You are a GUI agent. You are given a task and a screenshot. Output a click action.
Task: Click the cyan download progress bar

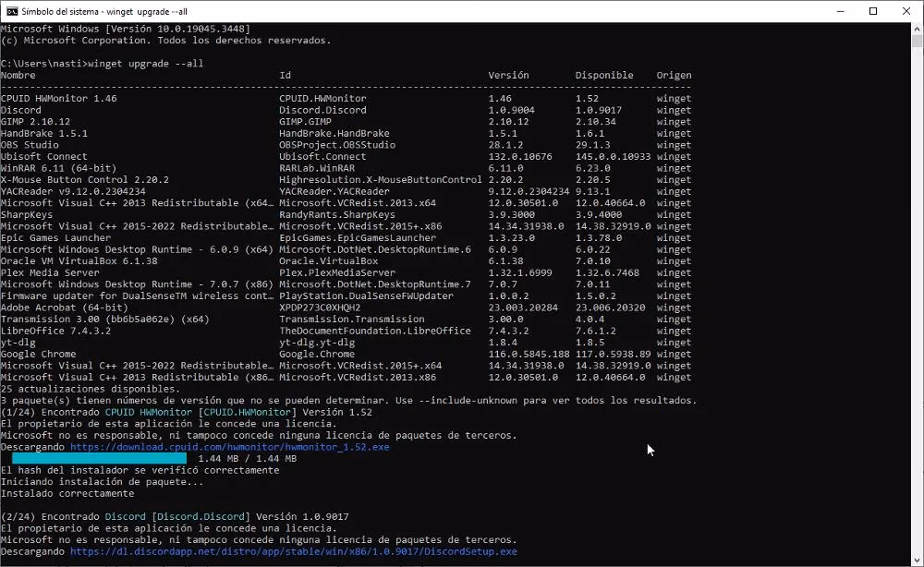tap(99, 458)
